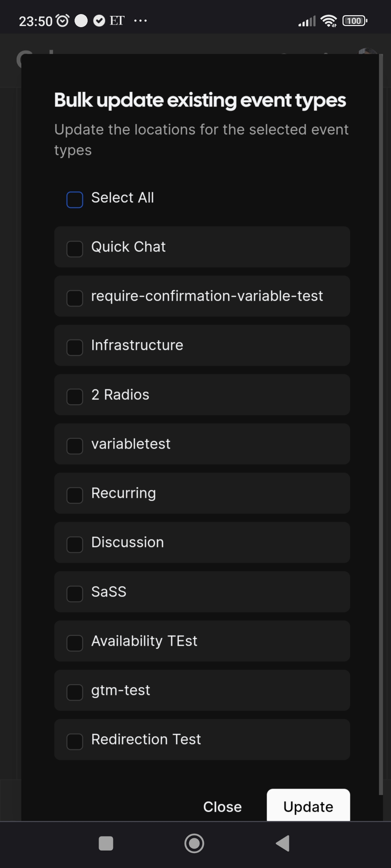Check the Discussion event type

pyautogui.click(x=74, y=545)
